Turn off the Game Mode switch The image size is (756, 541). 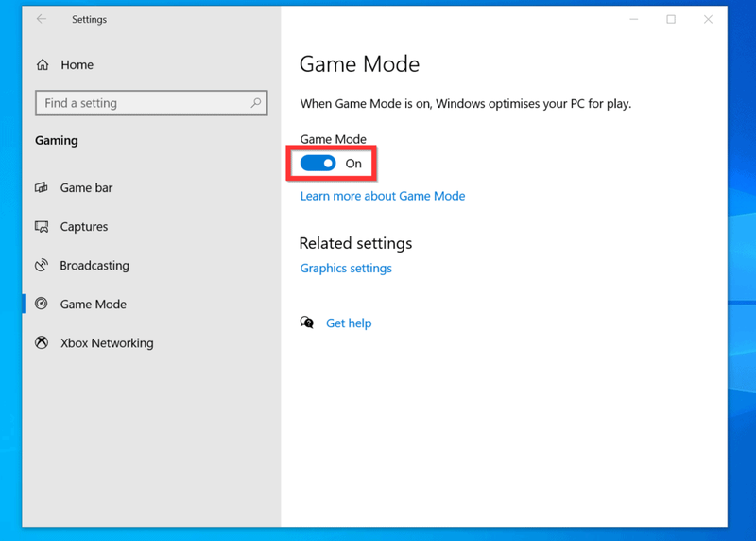coord(318,163)
